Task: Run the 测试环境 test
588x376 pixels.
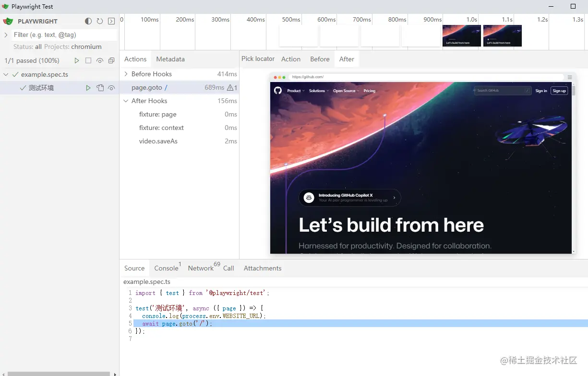Action: 88,88
